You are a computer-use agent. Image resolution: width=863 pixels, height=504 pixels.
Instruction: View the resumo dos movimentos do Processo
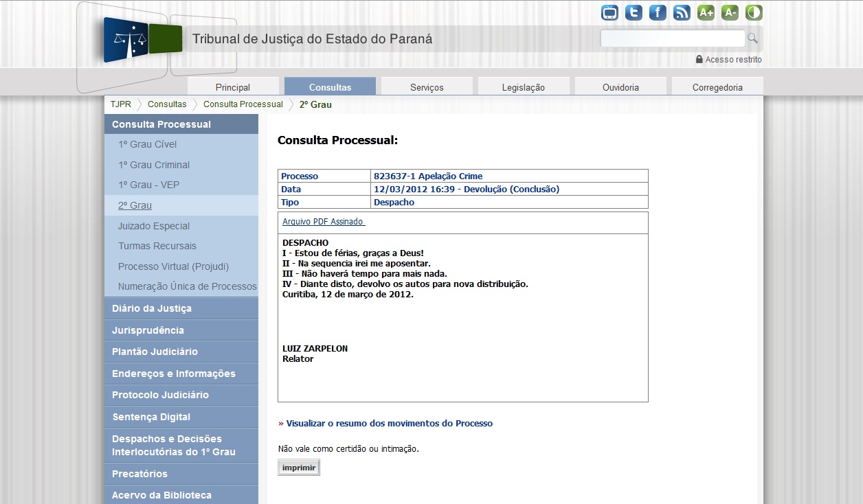pos(389,424)
